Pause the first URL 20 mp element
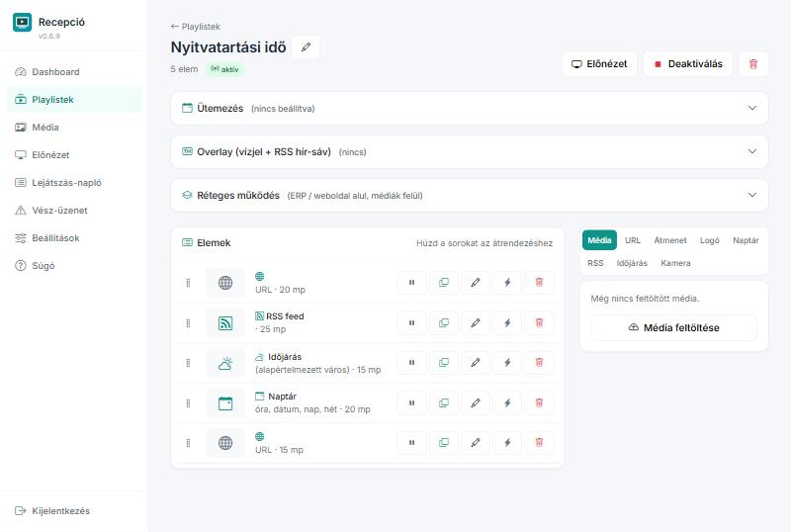 pos(411,283)
